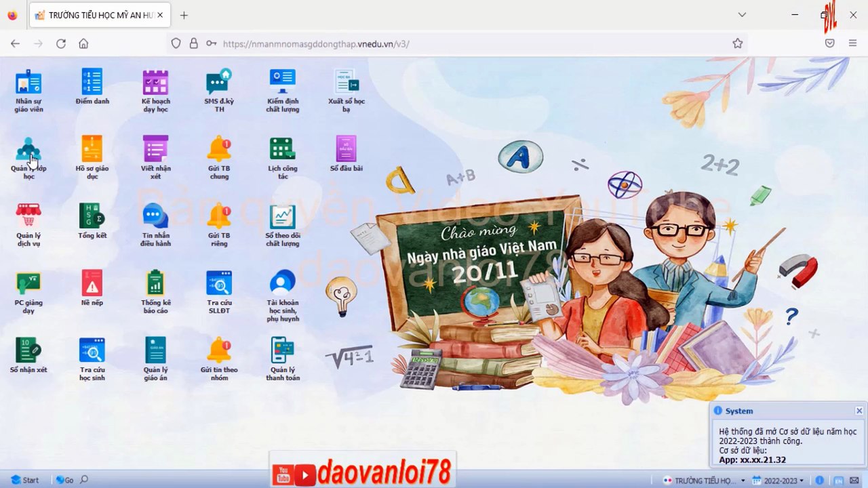Click the Go button in taskbar

64,480
